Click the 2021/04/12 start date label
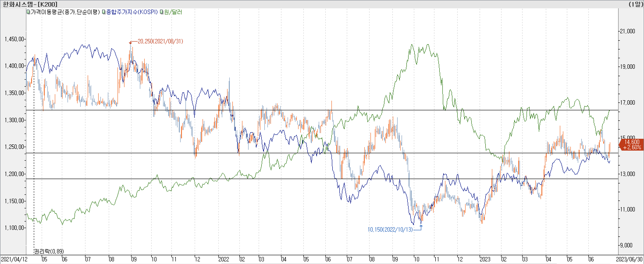 click(x=14, y=259)
